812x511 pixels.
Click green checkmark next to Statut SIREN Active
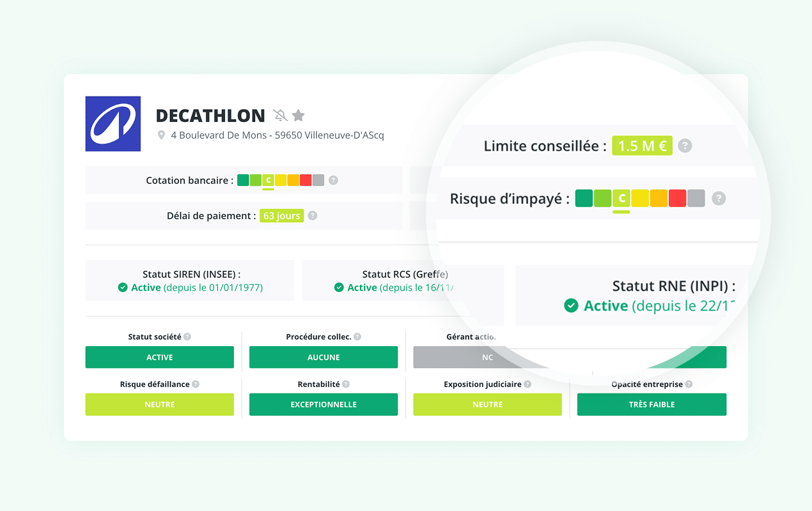point(122,287)
